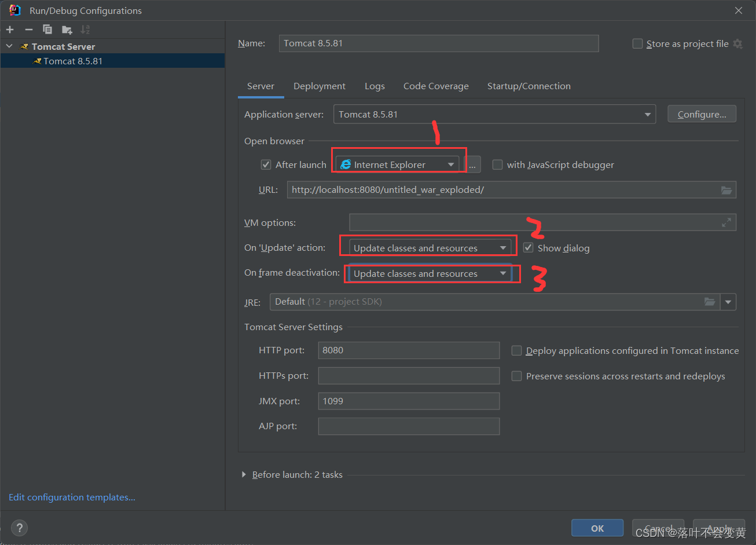Switch to Logs tab

[x=375, y=86]
